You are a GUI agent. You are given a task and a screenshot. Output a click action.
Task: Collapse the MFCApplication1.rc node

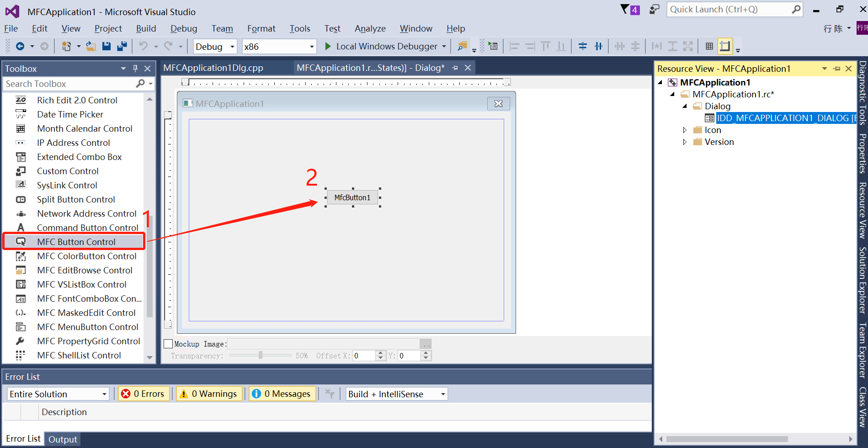(x=672, y=94)
